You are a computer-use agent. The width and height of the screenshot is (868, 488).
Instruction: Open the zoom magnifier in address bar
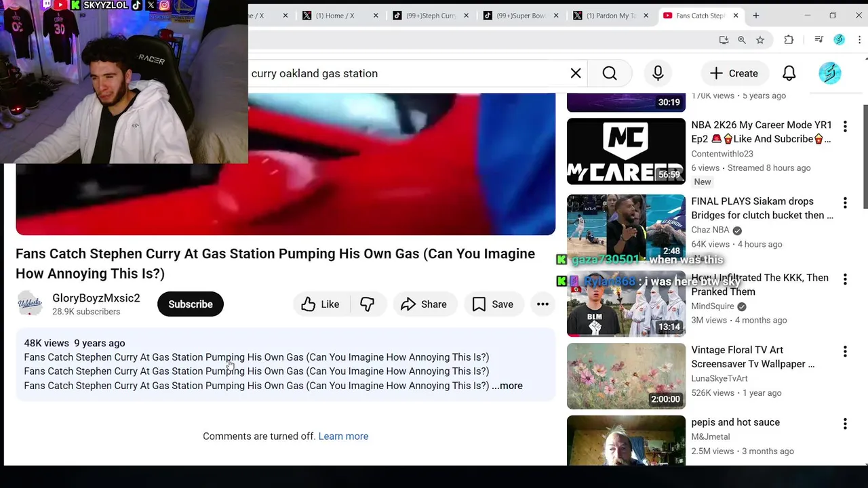click(x=742, y=40)
